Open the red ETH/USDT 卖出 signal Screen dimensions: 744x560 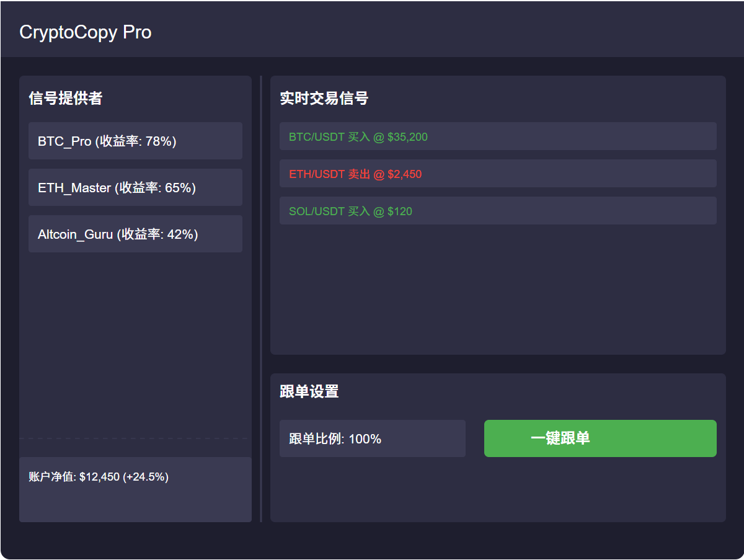tap(497, 174)
